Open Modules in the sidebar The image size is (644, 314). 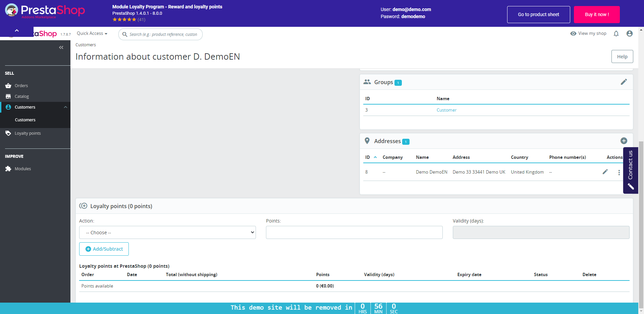23,169
